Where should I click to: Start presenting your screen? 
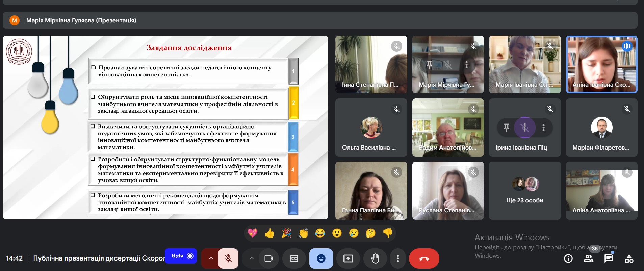click(348, 258)
